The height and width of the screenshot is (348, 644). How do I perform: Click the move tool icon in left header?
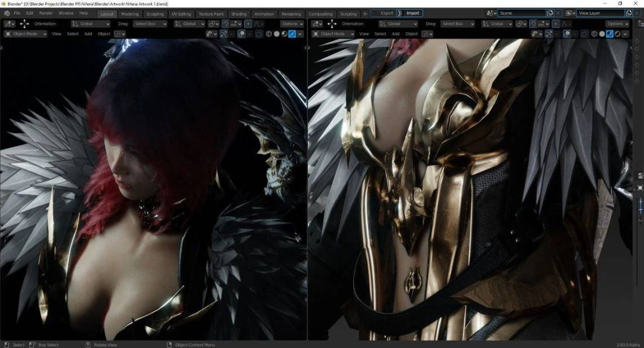[24, 24]
